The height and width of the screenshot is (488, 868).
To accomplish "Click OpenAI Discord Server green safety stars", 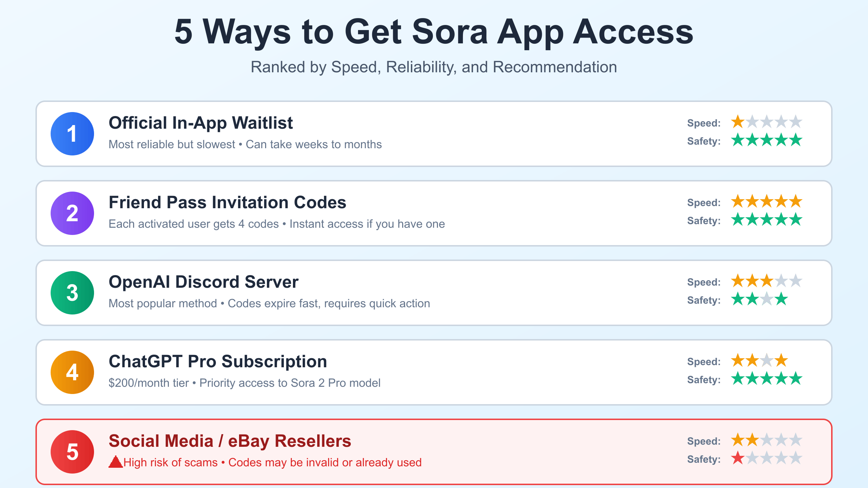I will point(759,299).
